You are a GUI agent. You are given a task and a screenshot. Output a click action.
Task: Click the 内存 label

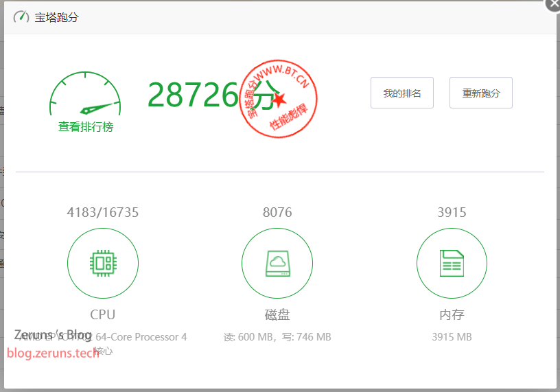(x=452, y=314)
